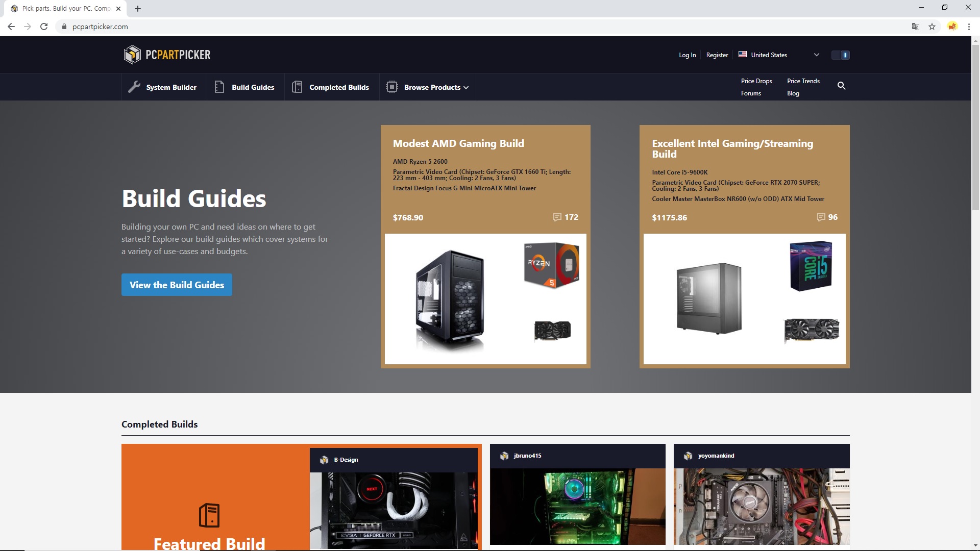Reload the page with refresh icon
This screenshot has height=551, width=980.
[x=44, y=27]
